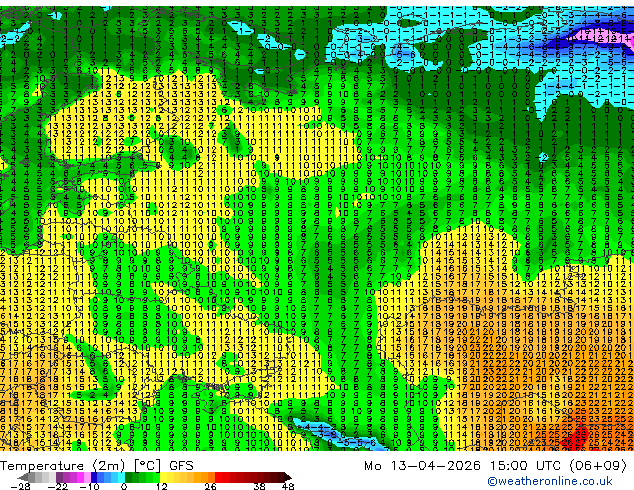Pick the magenta segment of the temperature legend

point(80,477)
